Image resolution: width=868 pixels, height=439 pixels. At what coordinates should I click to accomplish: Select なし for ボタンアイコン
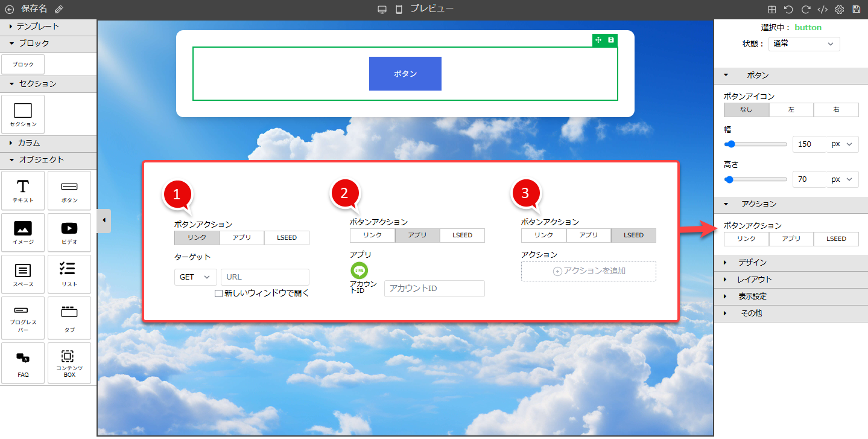(746, 110)
